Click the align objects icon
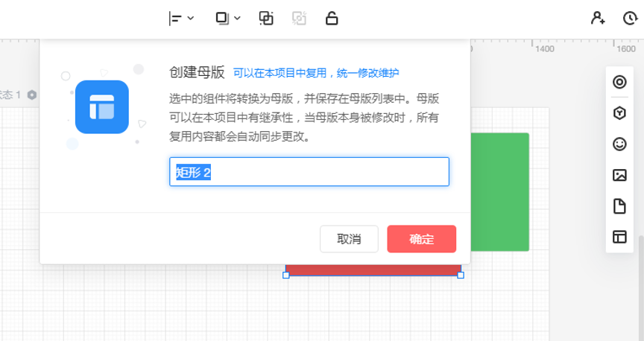Screen dimensions: 644x341 click(x=175, y=19)
